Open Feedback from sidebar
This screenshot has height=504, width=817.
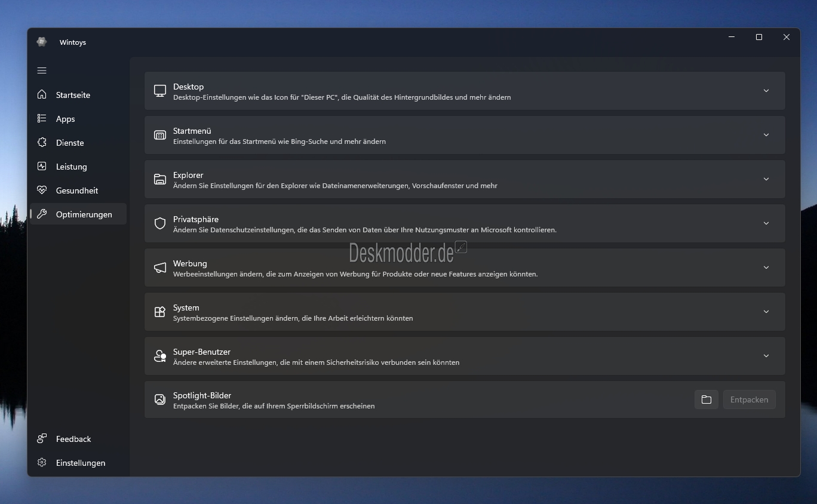point(78,438)
